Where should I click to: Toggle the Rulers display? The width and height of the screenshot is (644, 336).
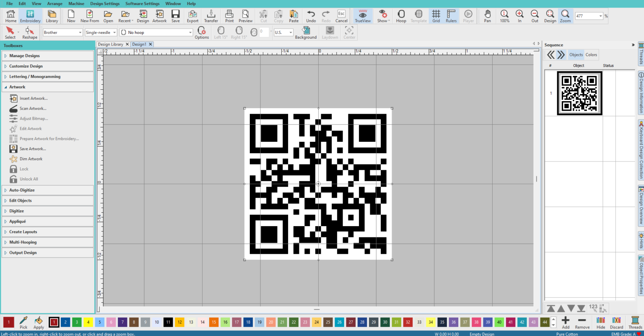tap(451, 16)
